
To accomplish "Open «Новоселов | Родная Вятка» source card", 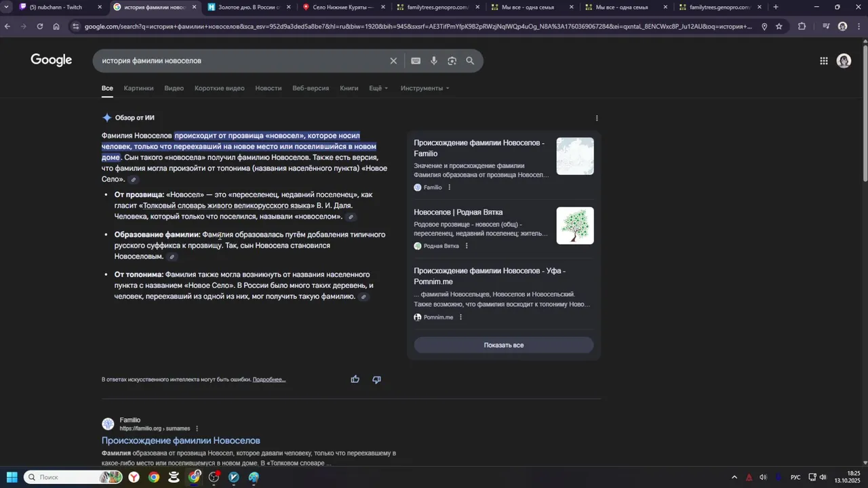I will (x=458, y=212).
